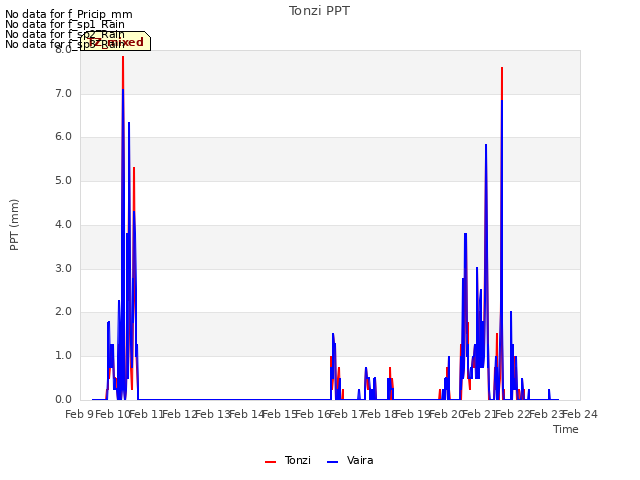
Task: Select the 1.0 y-axis tick label
Action: click(63, 356)
